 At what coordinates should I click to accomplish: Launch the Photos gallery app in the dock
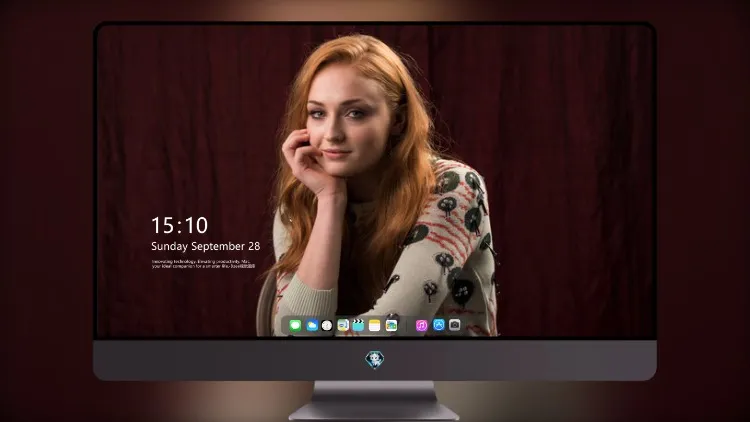pos(391,325)
